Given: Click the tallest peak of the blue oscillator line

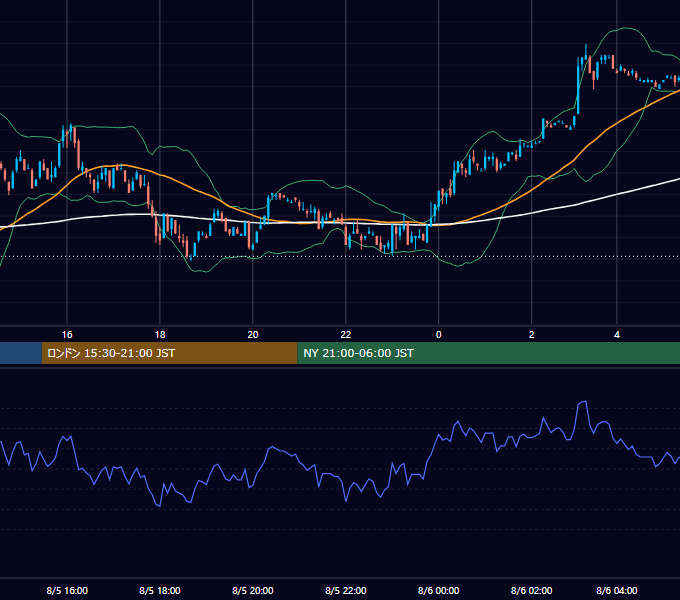Looking at the screenshot, I should [584, 402].
